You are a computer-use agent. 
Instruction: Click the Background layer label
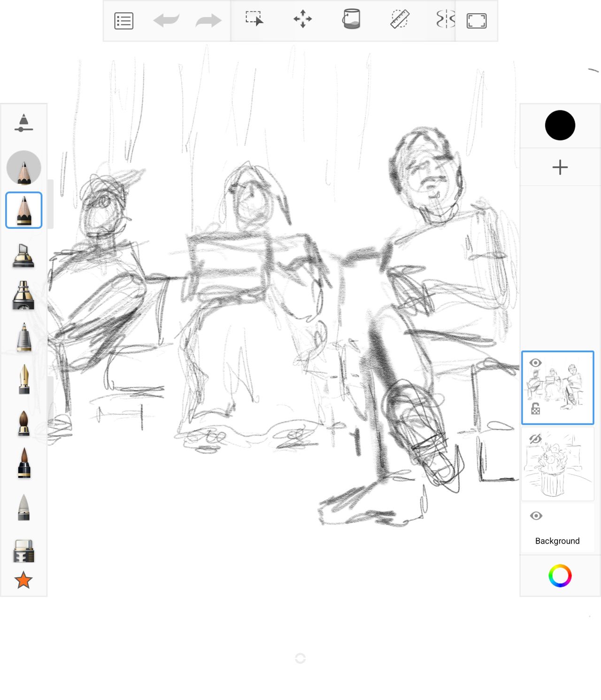557,541
